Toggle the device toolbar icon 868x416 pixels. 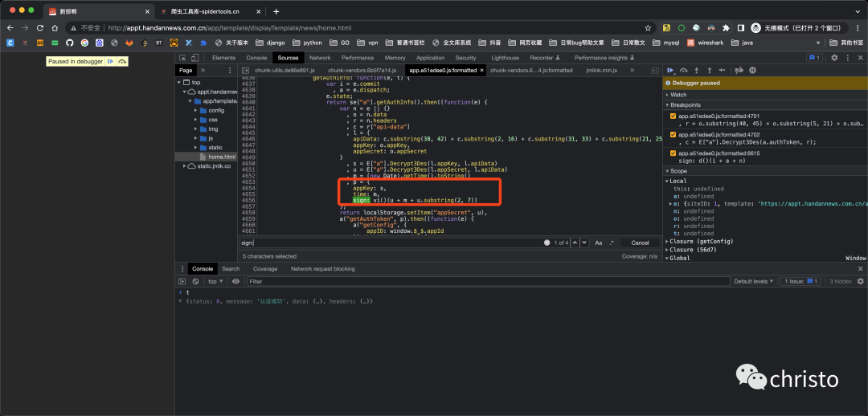click(x=195, y=58)
